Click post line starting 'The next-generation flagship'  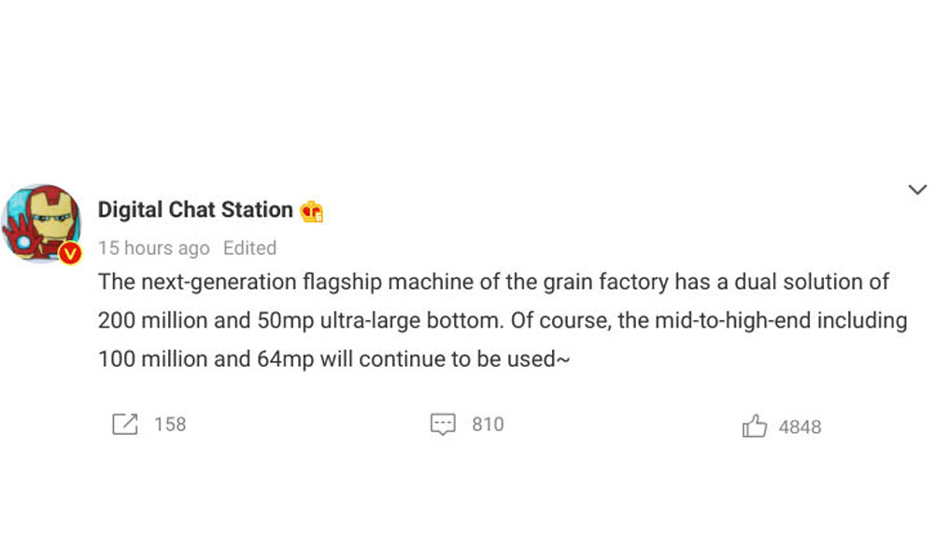coord(493,282)
